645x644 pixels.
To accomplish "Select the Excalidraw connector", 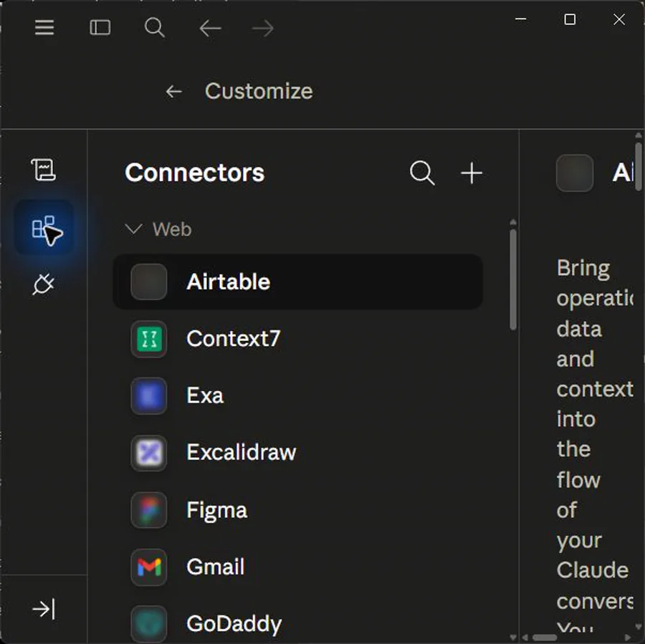I will (x=298, y=453).
